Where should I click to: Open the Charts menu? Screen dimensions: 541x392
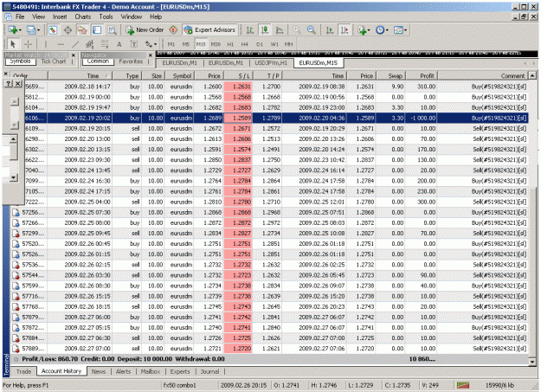[x=83, y=16]
